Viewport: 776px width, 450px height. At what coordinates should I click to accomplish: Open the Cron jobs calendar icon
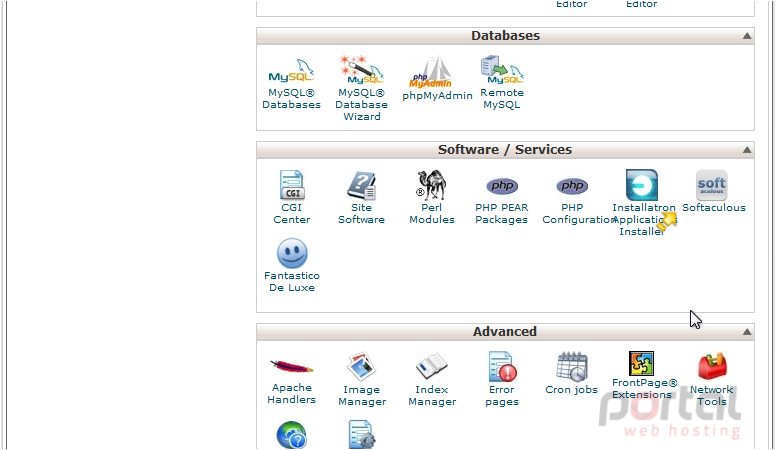[x=572, y=366]
